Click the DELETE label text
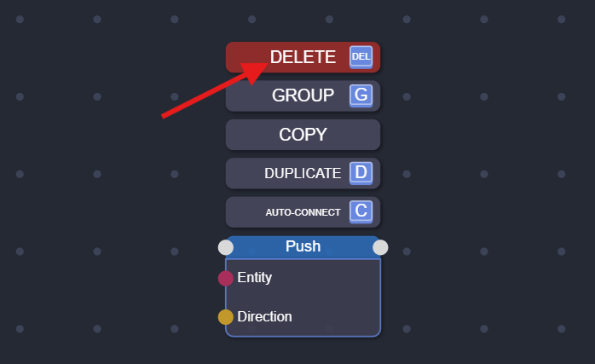Screen dimensions: 595x364 point(303,57)
